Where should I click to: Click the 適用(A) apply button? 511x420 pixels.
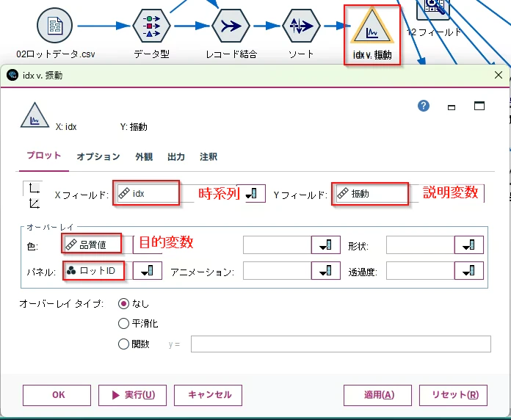377,395
